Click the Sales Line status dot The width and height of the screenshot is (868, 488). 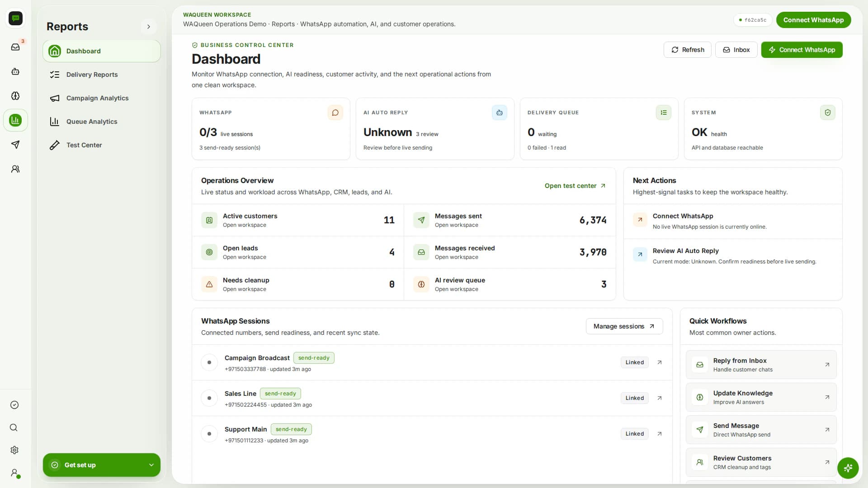pos(209,398)
